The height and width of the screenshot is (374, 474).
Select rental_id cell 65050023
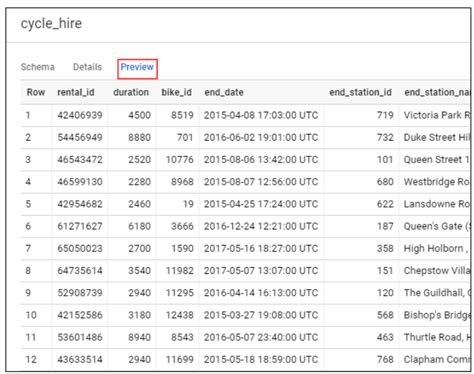(80, 249)
